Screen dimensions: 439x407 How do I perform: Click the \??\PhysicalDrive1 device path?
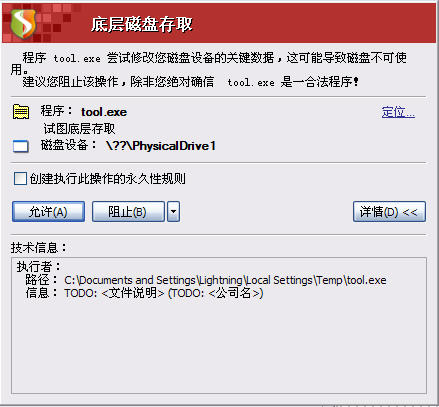click(x=161, y=146)
